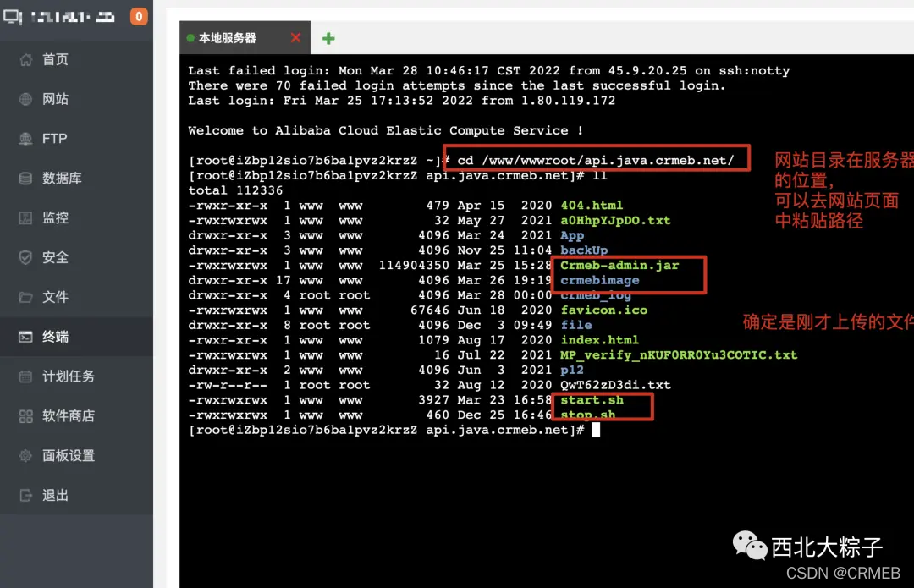
Task: Click the panel logo monitor icon
Action: 13,16
